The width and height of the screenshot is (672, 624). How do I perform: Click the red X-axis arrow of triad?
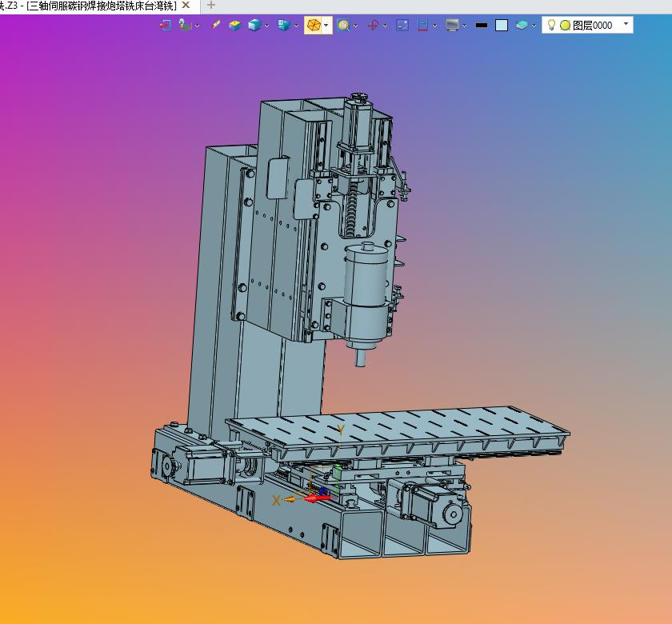(x=317, y=498)
